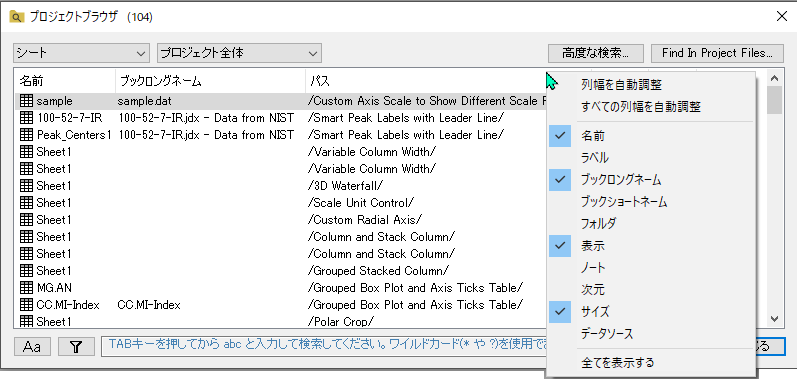
Task: Select path /3D Waterfall/
Action: [x=346, y=186]
